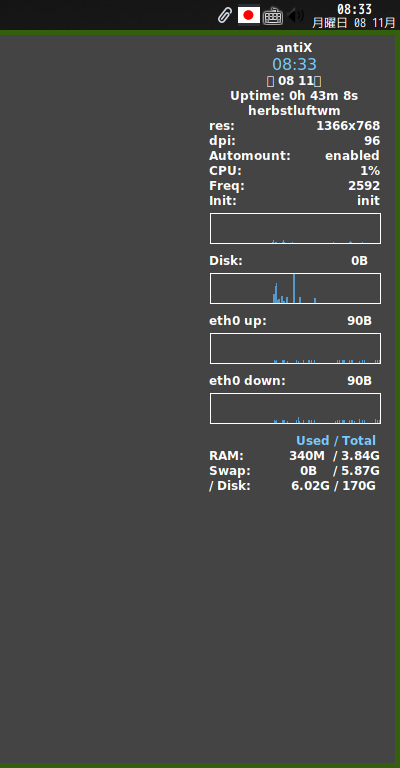This screenshot has width=400, height=768.
Task: Click the on-screen keyboard tray icon
Action: 273,16
